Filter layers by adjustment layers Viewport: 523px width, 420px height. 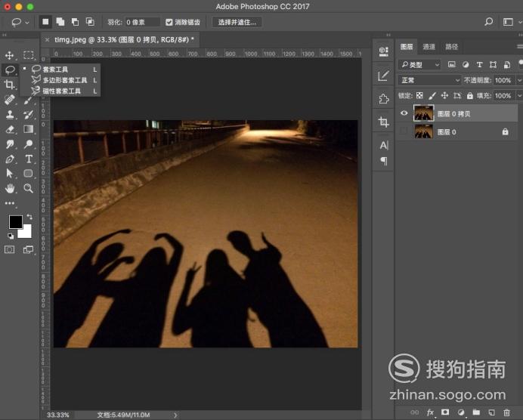pyautogui.click(x=466, y=65)
